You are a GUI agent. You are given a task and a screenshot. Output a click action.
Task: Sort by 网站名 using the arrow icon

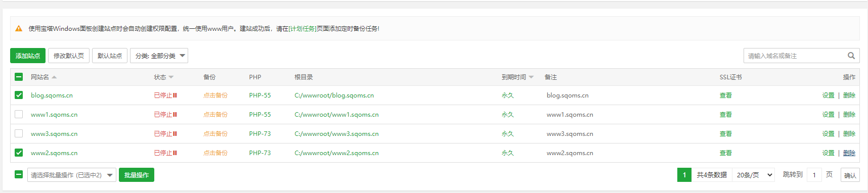[54, 77]
